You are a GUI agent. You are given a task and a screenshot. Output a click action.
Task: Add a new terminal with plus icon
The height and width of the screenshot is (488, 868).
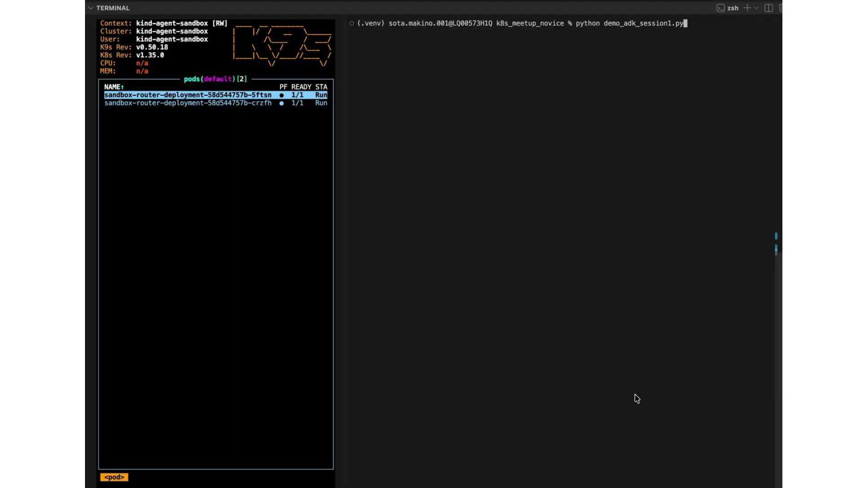[x=747, y=8]
